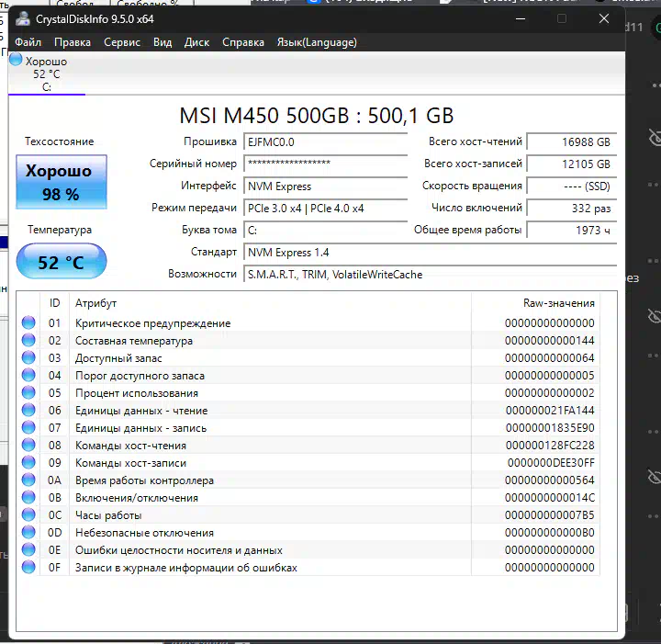Close the CrystalDiskInfo window
This screenshot has height=644, width=661.
click(604, 19)
